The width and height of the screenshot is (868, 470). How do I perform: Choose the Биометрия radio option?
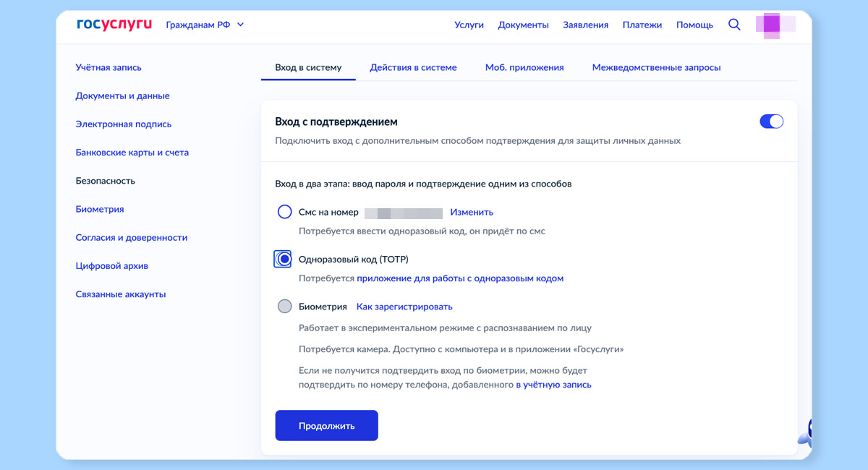tap(284, 307)
